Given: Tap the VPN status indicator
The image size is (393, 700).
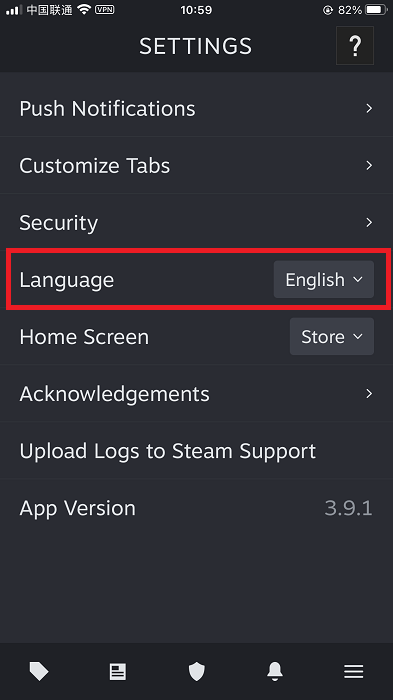Looking at the screenshot, I should click(x=105, y=9).
